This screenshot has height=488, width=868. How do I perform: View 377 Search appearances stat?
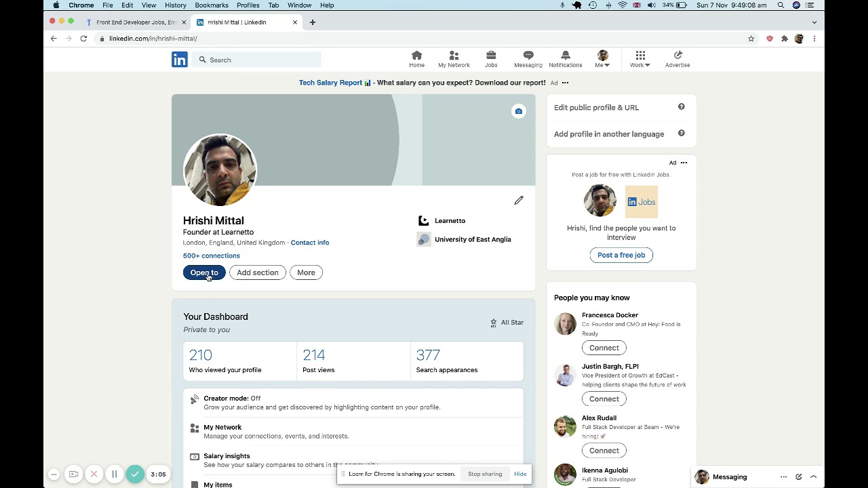[x=467, y=361]
